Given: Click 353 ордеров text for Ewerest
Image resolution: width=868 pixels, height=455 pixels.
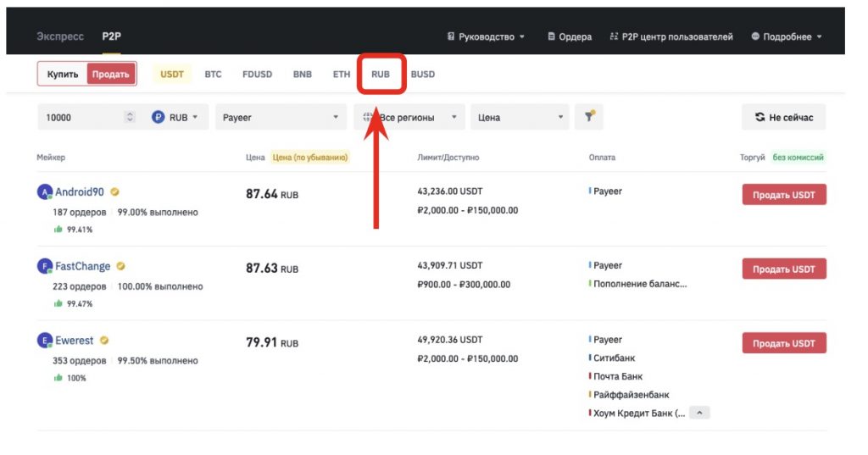Looking at the screenshot, I should click(79, 360).
